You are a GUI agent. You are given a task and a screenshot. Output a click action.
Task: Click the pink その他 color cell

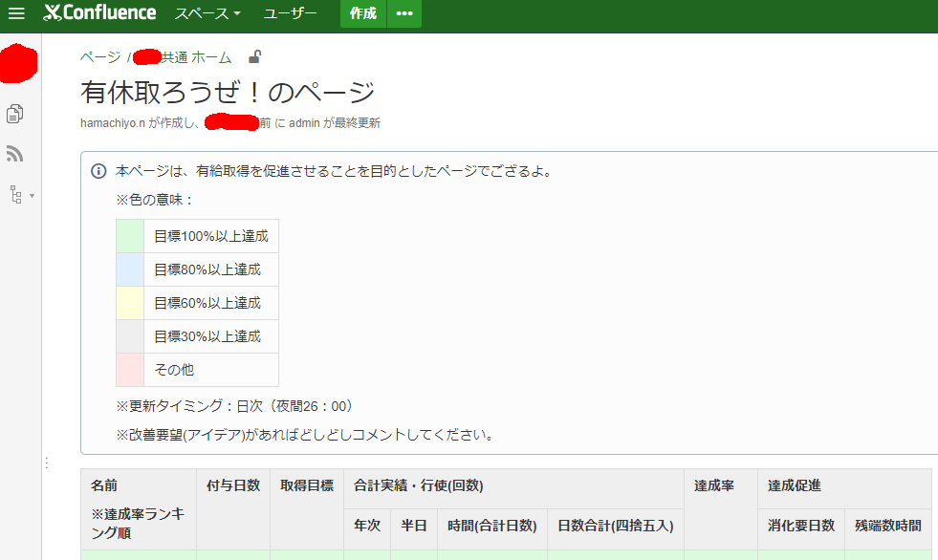[130, 370]
